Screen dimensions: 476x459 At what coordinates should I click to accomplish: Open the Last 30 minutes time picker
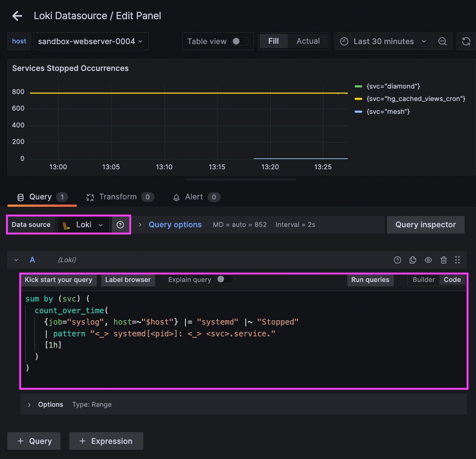click(384, 41)
